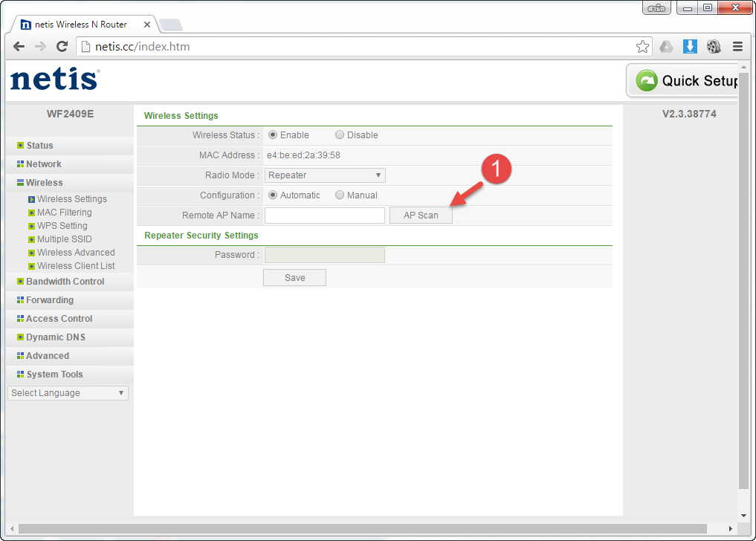
Task: View the Wireless Client List
Action: (76, 266)
